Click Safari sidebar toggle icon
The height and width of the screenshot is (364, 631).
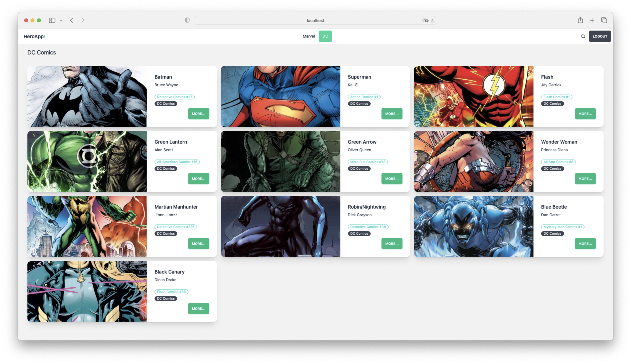(52, 20)
